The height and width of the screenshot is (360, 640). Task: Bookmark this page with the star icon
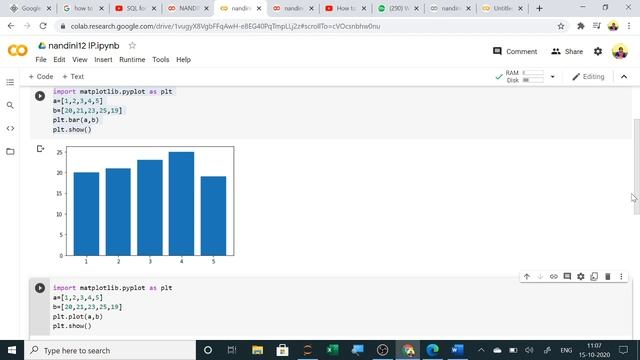click(x=561, y=26)
